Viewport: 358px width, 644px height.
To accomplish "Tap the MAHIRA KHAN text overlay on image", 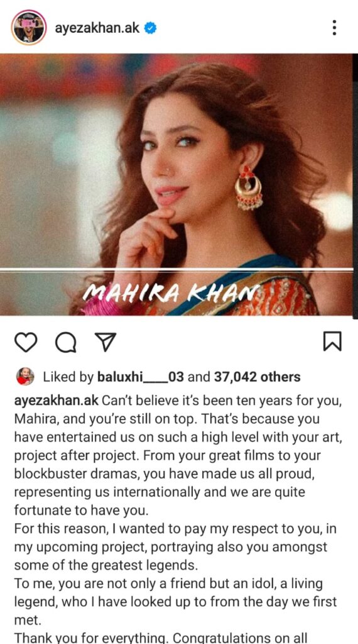I will pos(171,292).
